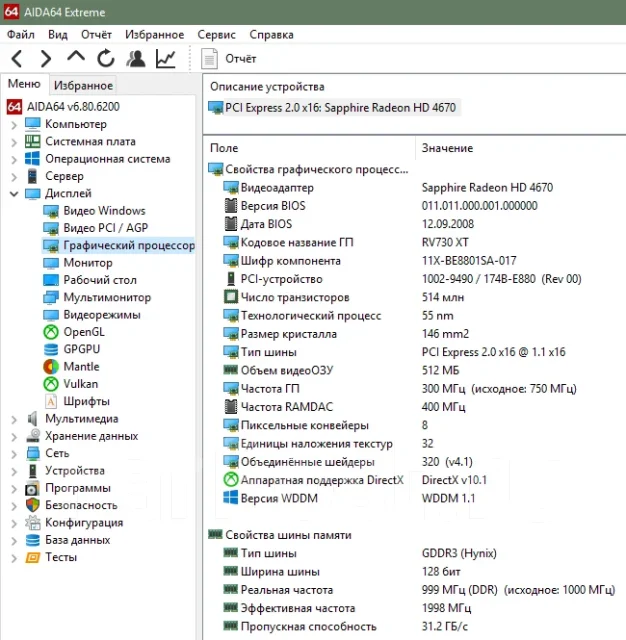Expand the Сеть tree node
The height and width of the screenshot is (640, 626).
click(14, 454)
